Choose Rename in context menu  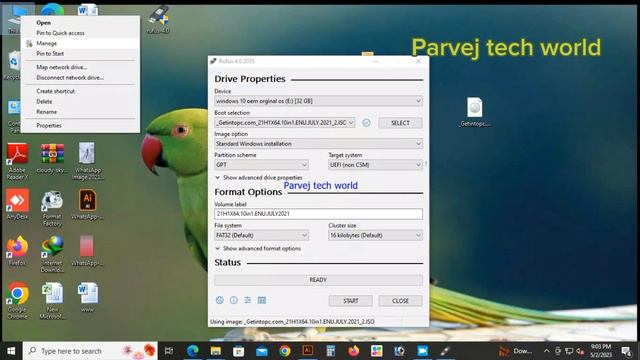[x=80, y=111]
